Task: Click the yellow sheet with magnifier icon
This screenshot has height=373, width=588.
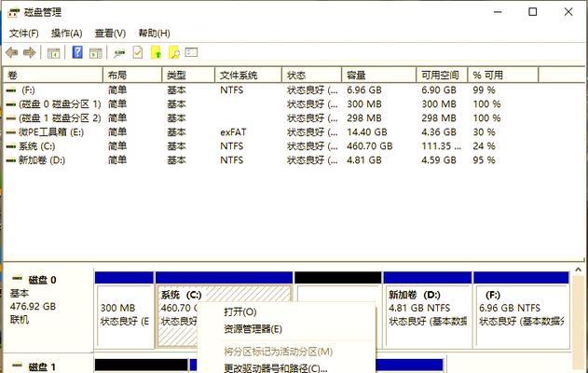Action: (x=174, y=53)
